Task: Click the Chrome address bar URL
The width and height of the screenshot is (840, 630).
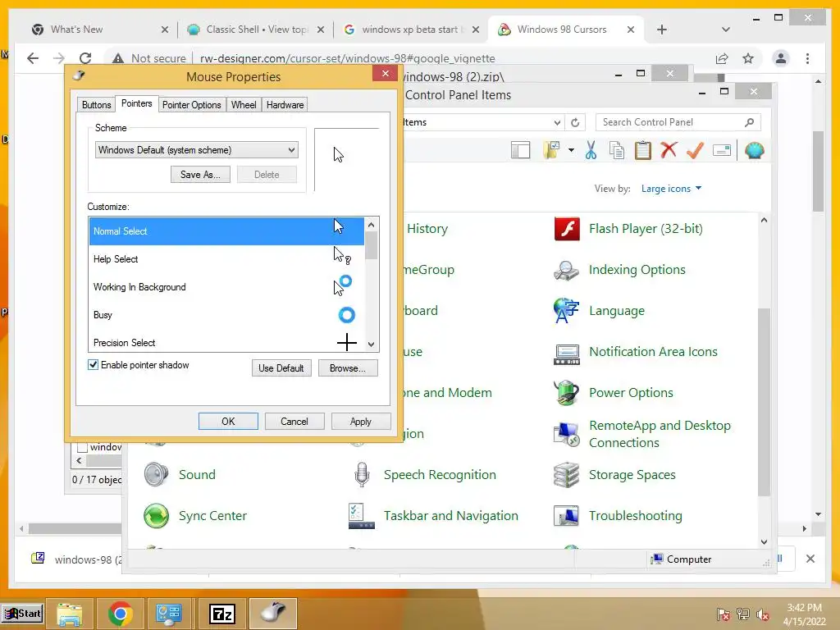Action: pyautogui.click(x=347, y=58)
